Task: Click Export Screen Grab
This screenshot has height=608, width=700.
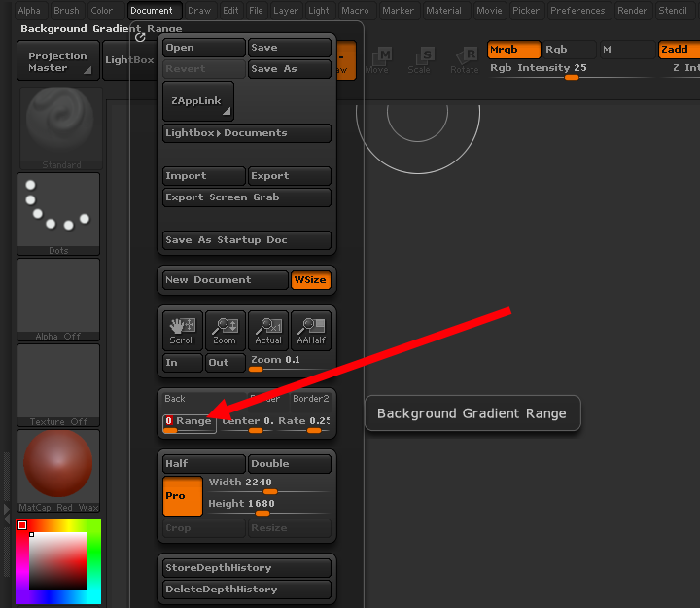Action: (247, 197)
